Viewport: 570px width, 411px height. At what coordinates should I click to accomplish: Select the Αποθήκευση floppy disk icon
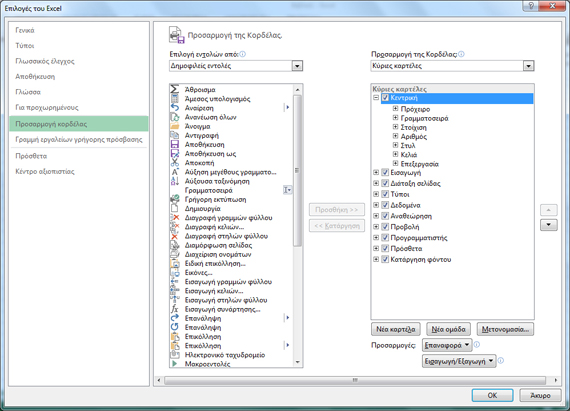[175, 144]
